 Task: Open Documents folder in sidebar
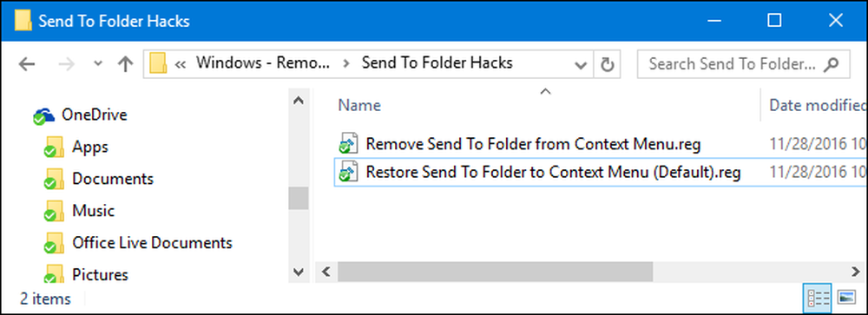point(113,179)
